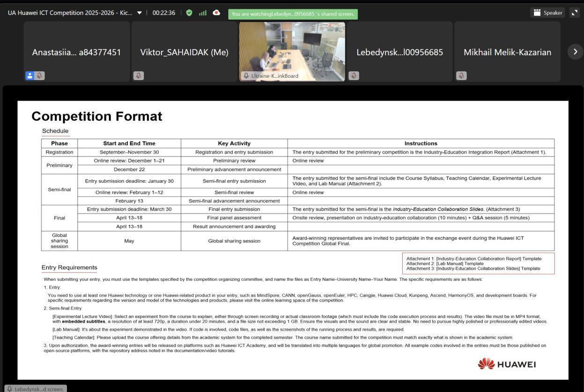Check the network signal strength icon
584x392 pixels.
(203, 13)
